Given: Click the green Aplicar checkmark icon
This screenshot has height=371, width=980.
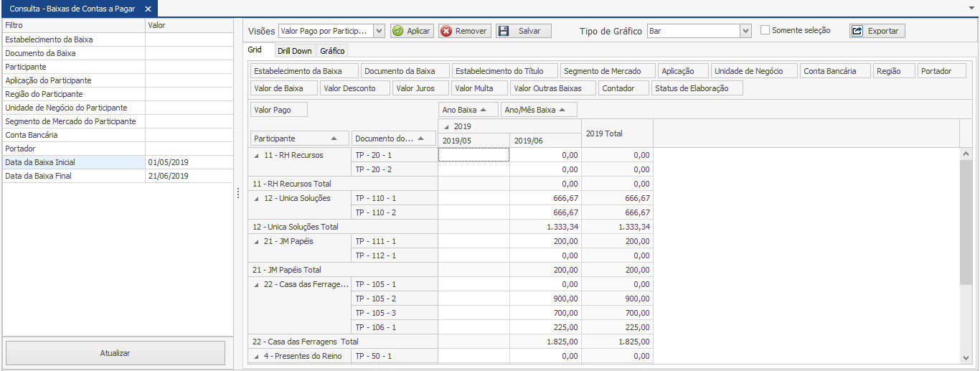Looking at the screenshot, I should pos(398,31).
